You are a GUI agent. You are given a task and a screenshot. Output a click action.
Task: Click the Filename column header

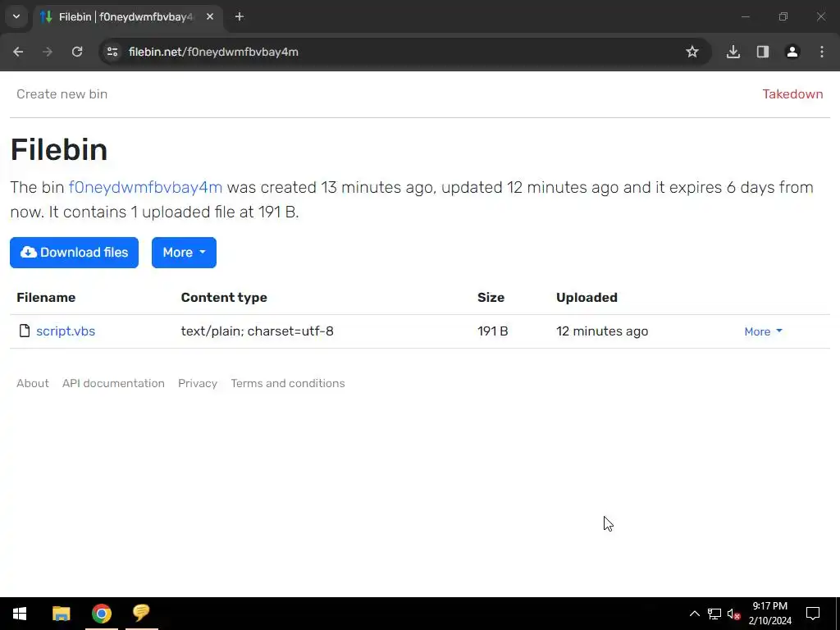46,297
